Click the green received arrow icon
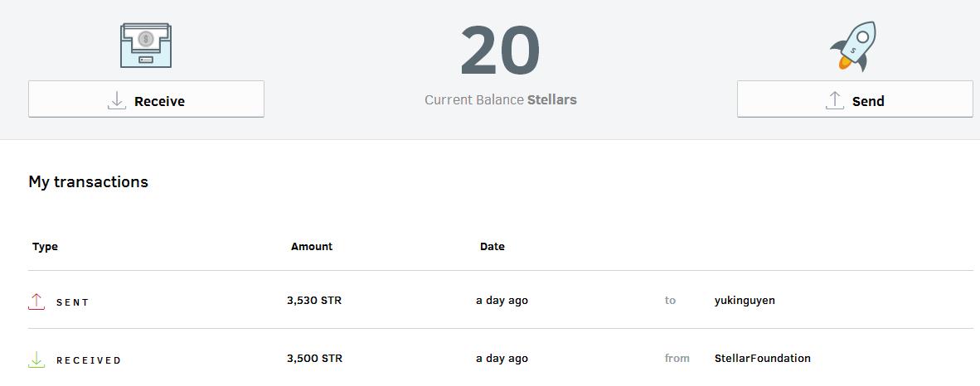This screenshot has height=386, width=980. 36,359
